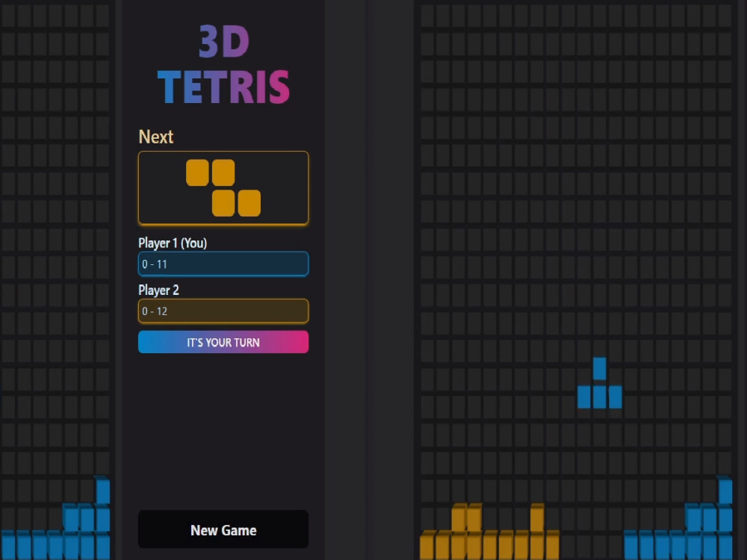Select the Player 1 score field
Image resolution: width=747 pixels, height=560 pixels.
223,264
